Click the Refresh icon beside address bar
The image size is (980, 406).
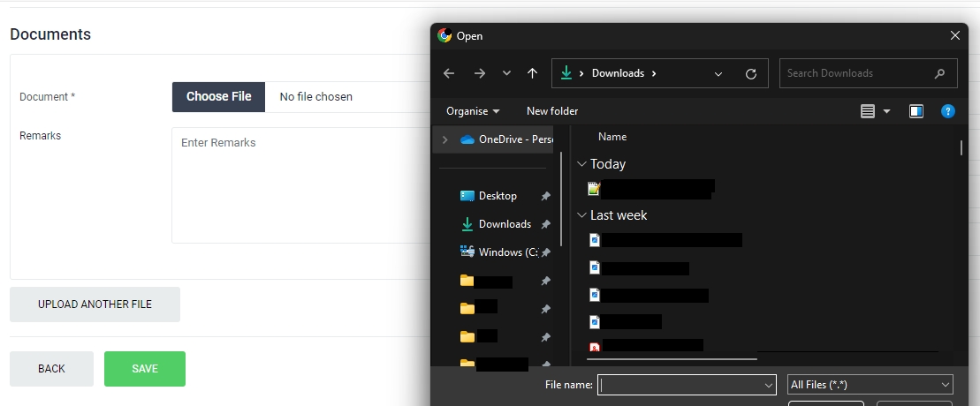coord(751,73)
